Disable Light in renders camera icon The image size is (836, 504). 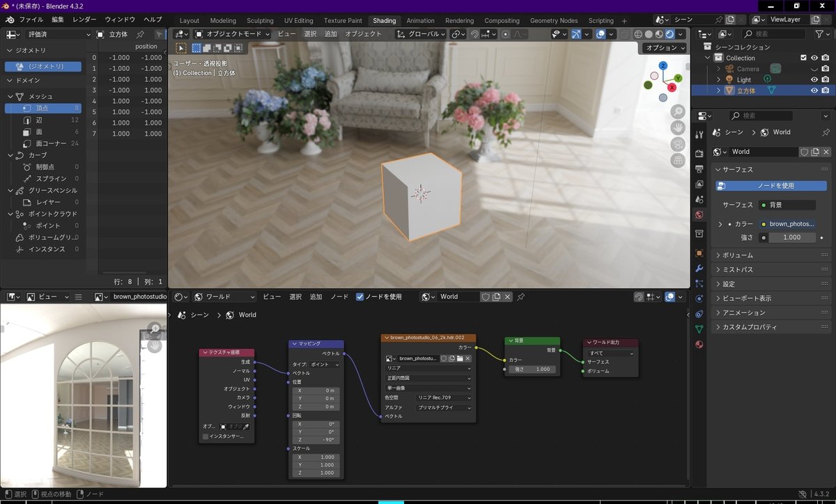pyautogui.click(x=825, y=80)
